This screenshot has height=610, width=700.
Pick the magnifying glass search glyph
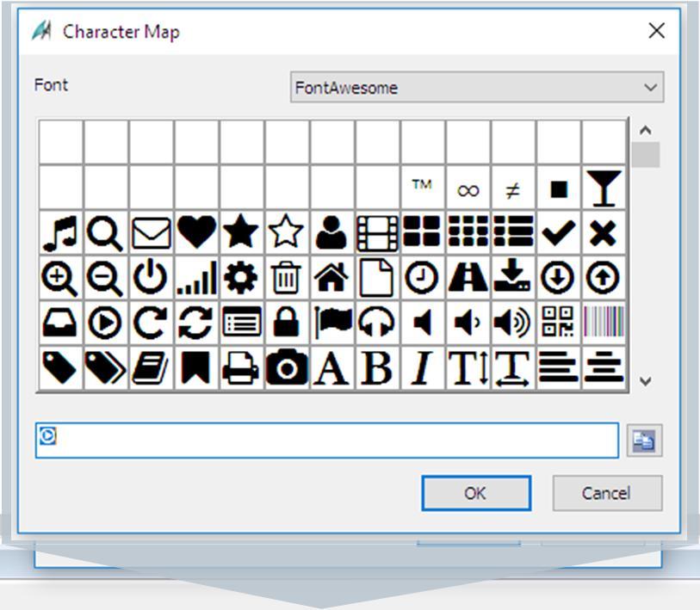(x=106, y=233)
